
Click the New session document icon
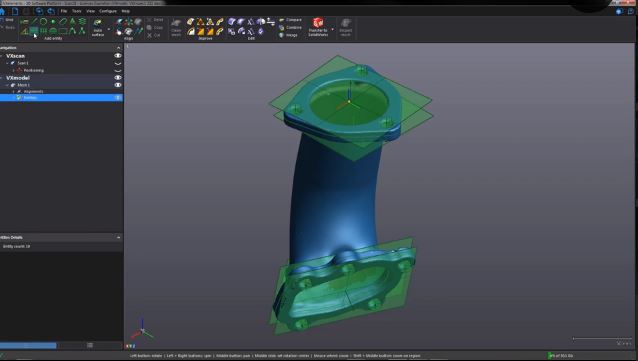click(15, 11)
